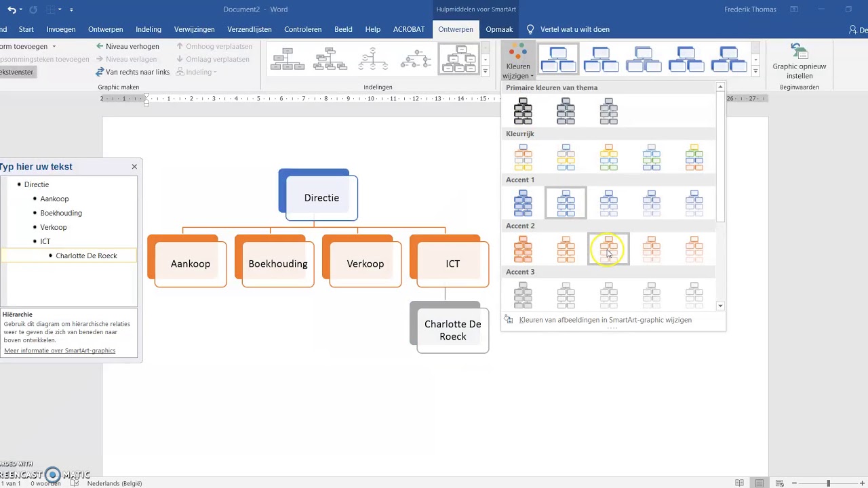Select fourth layout thumbnail in Indelingen gallery

416,59
